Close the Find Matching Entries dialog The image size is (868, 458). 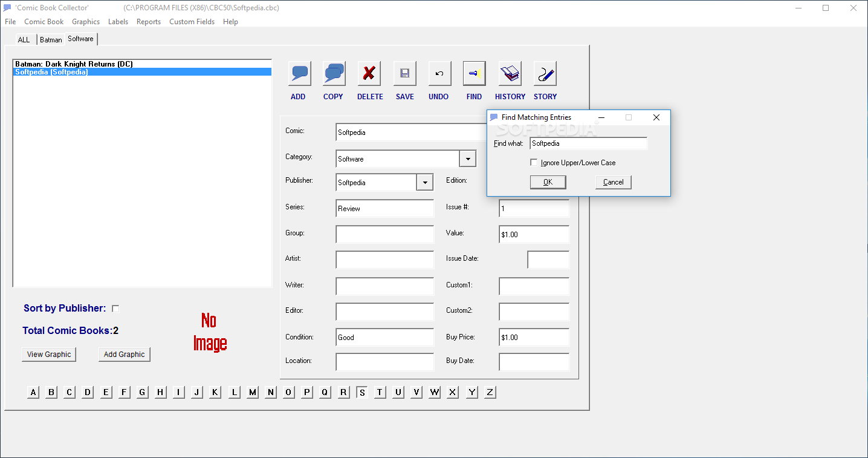click(x=656, y=117)
